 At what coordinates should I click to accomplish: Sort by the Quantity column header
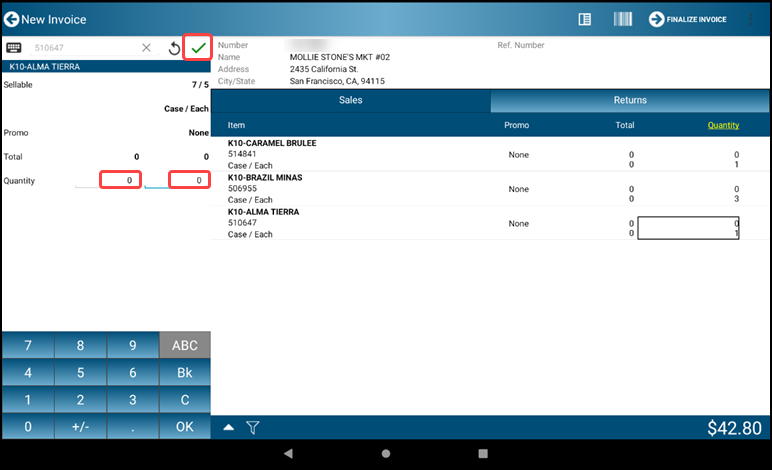coord(723,125)
